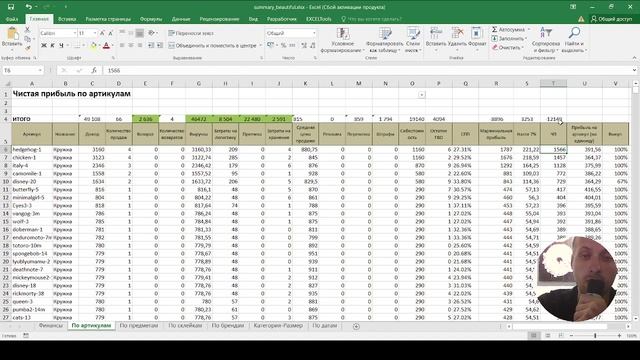The height and width of the screenshot is (360, 640).
Task: Apply yellow fill color bucket
Action: click(x=93, y=45)
